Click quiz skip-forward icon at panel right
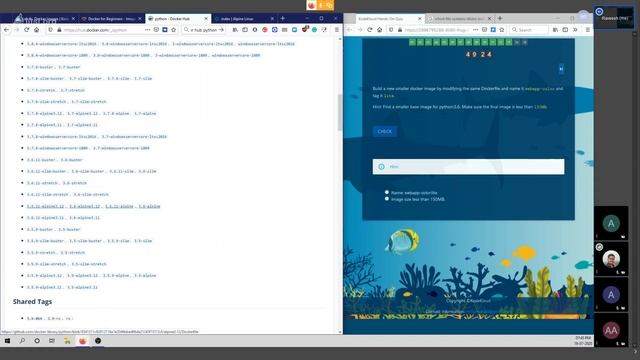 pos(561,69)
